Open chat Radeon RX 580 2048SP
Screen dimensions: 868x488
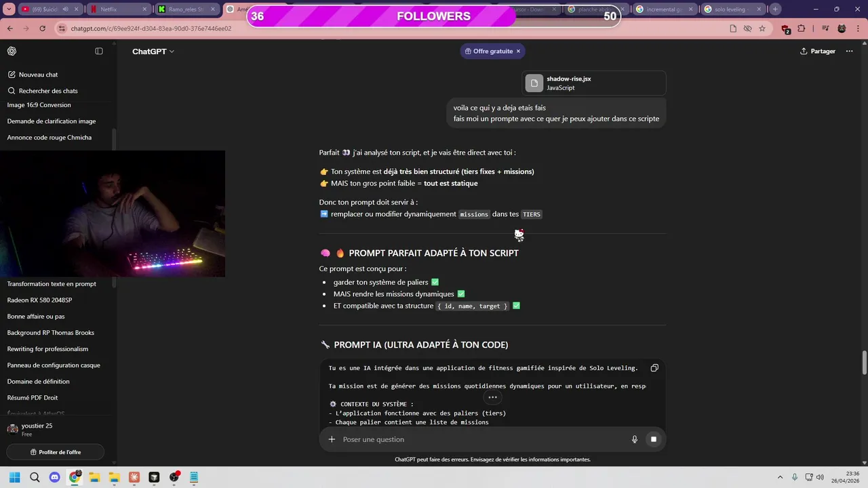39,300
